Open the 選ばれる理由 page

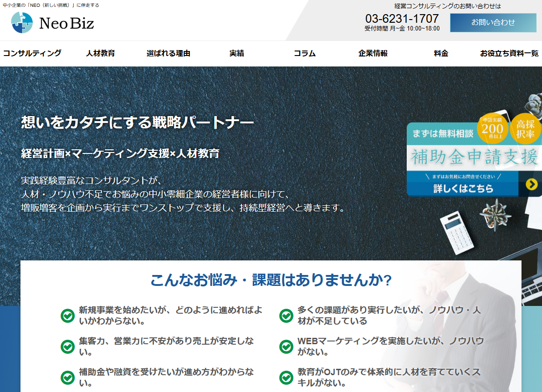click(168, 53)
